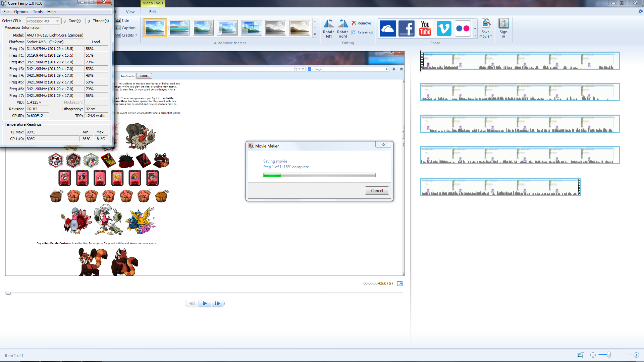Cancel the movie saving
644x362 pixels.
click(377, 191)
